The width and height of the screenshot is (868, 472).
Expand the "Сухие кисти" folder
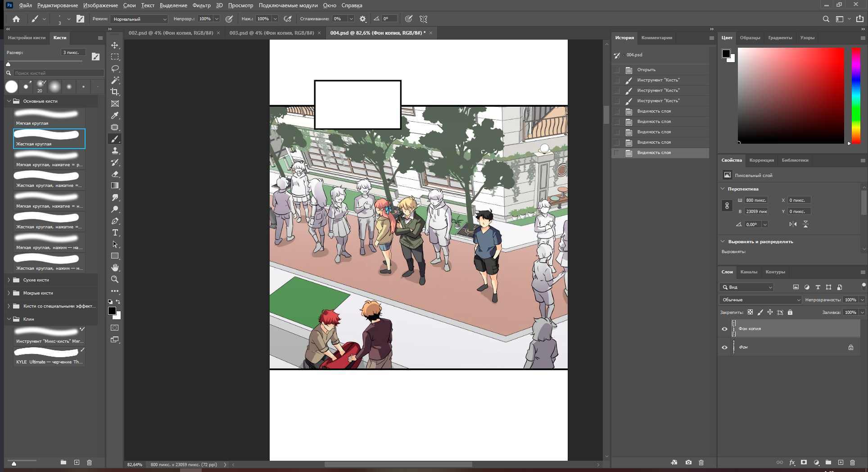9,280
